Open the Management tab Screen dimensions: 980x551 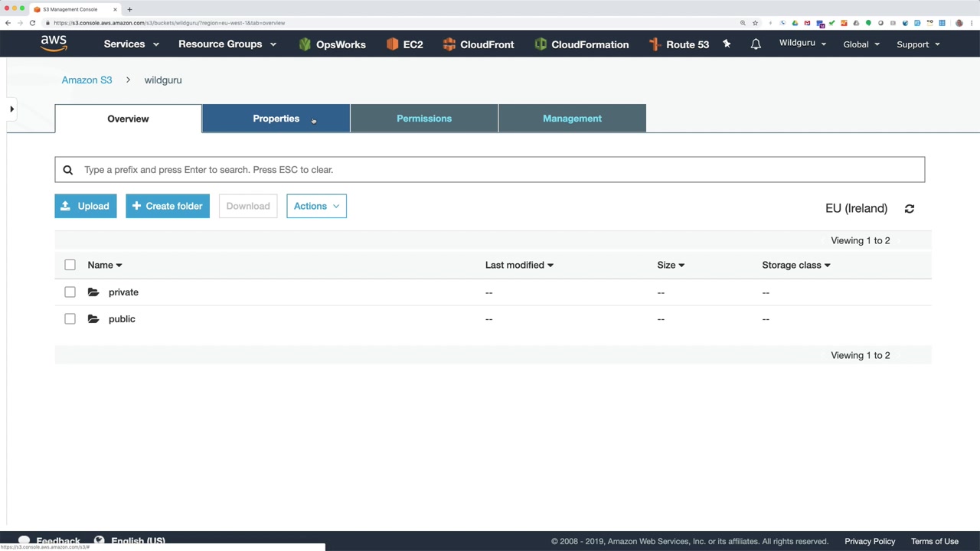(x=572, y=119)
